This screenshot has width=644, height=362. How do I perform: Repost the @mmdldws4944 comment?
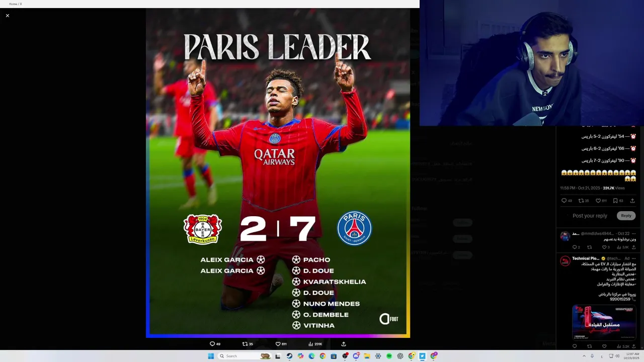[x=590, y=247]
